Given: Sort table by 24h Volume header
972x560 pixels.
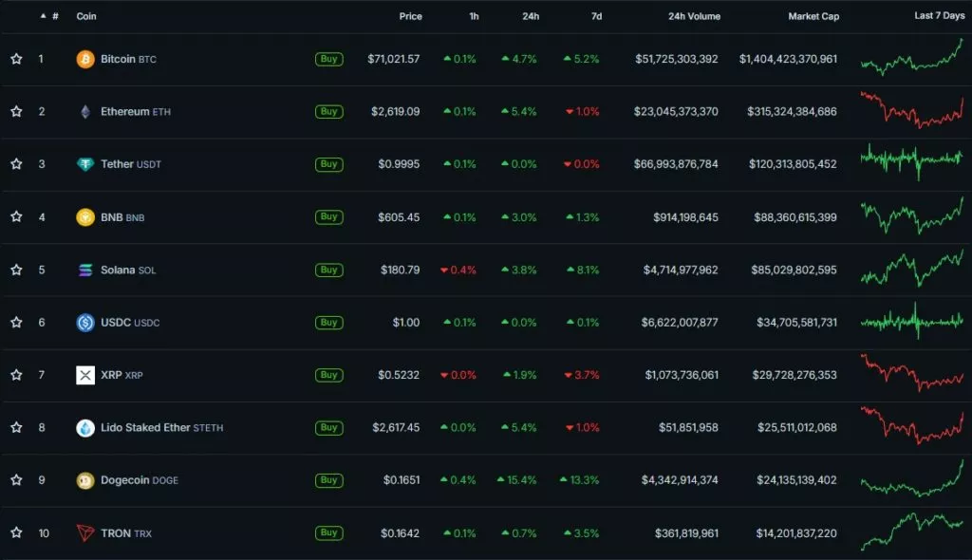Looking at the screenshot, I should pos(694,16).
